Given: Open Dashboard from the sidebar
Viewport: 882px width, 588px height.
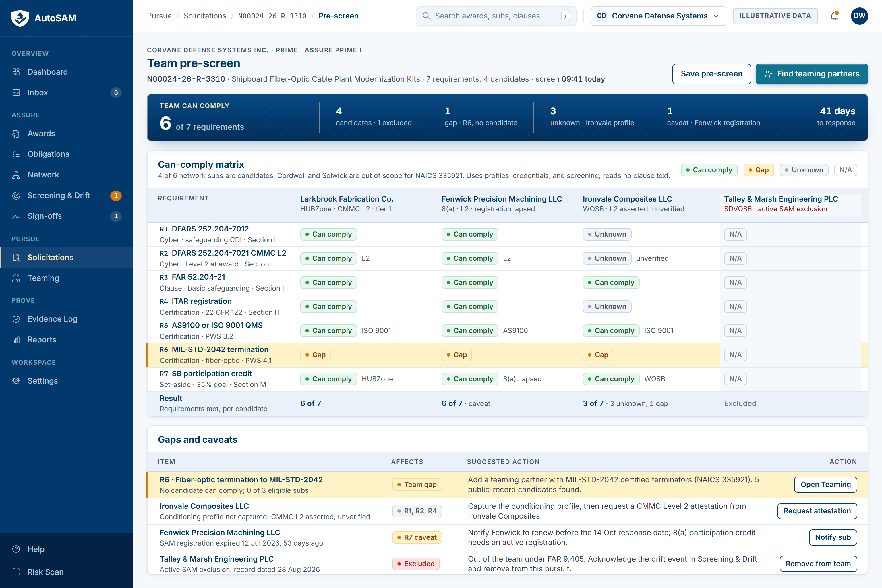Looking at the screenshot, I should point(67,71).
